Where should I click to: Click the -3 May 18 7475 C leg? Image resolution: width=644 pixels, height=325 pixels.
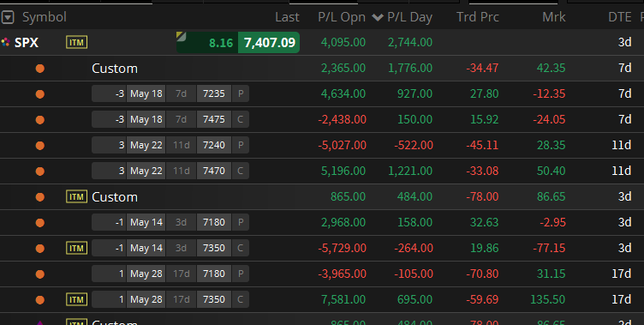tap(170, 119)
